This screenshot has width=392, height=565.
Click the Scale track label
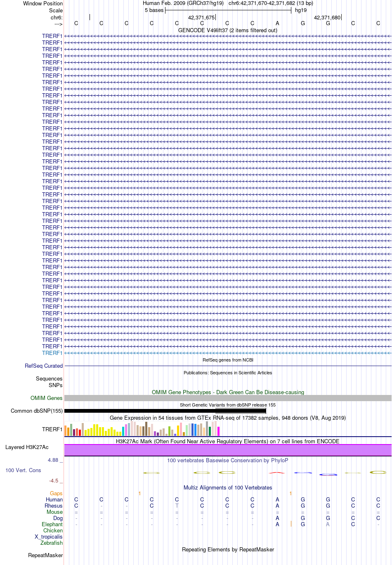pos(56,10)
